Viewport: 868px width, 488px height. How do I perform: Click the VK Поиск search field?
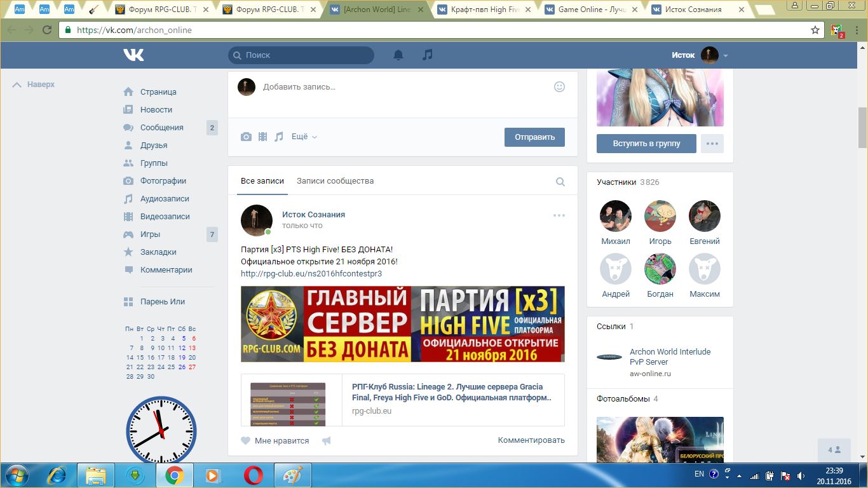(x=301, y=55)
